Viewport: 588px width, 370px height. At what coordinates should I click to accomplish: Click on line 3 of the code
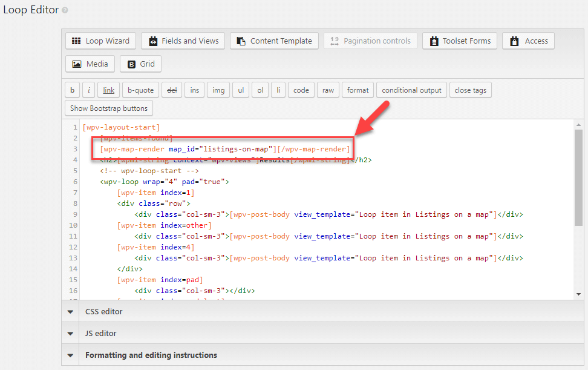click(x=224, y=149)
